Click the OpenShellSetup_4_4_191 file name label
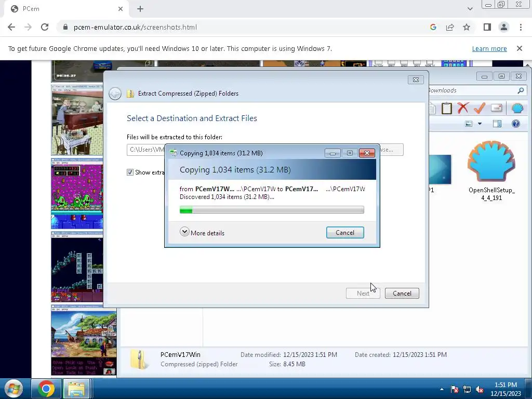 [491, 194]
